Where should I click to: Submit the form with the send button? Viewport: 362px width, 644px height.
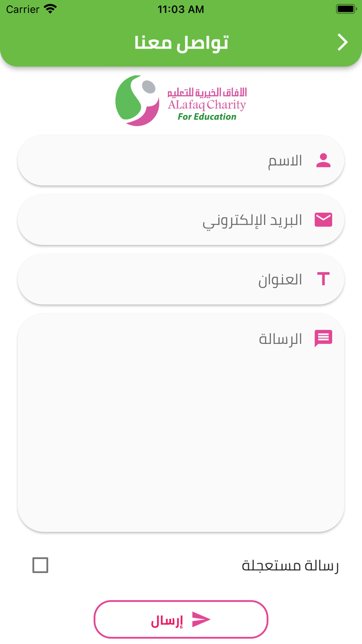point(180,619)
